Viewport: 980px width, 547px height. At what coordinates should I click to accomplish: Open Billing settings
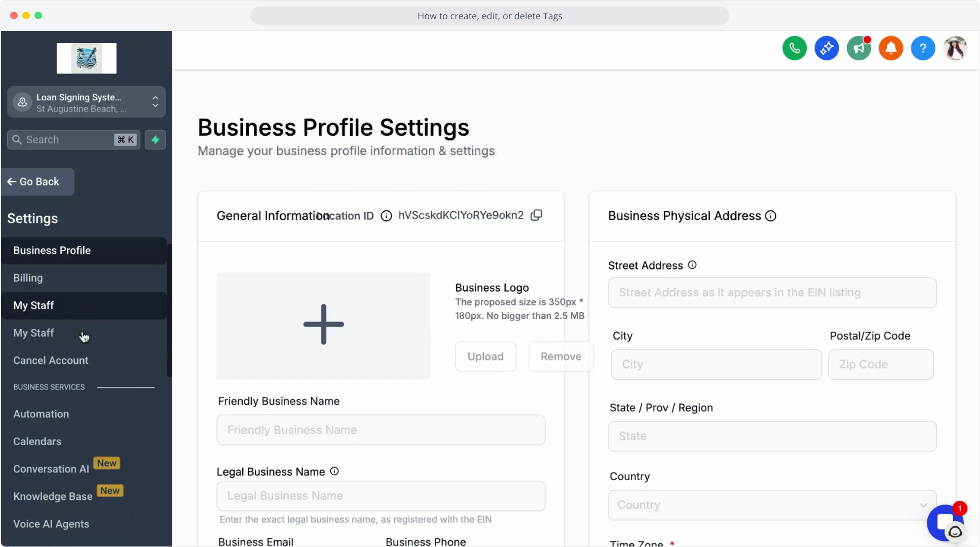(84, 278)
